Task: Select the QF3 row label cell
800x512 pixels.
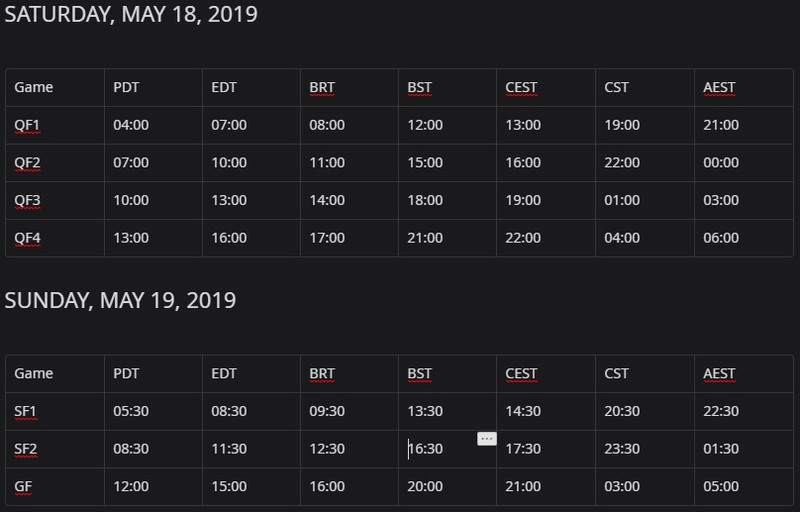Action: (x=55, y=200)
